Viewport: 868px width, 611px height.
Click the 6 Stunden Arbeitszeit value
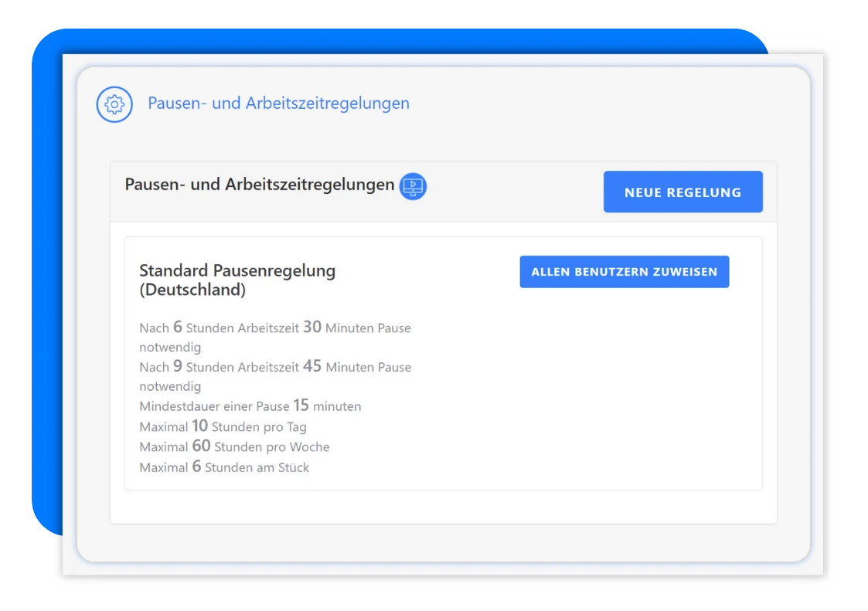point(179,327)
